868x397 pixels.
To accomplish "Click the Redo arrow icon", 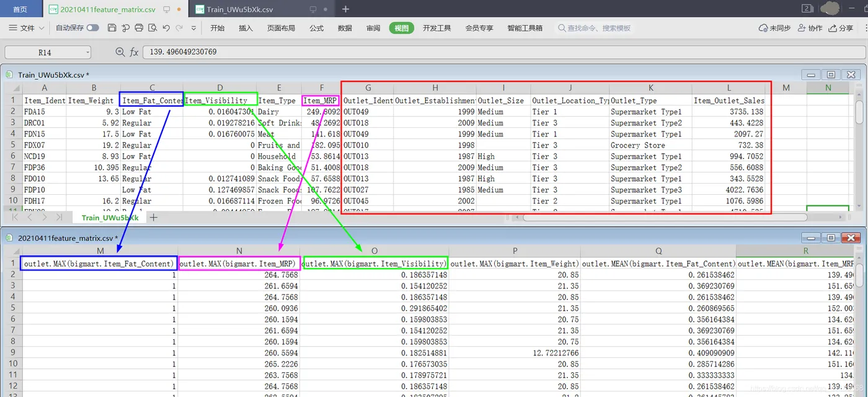I will coord(179,28).
